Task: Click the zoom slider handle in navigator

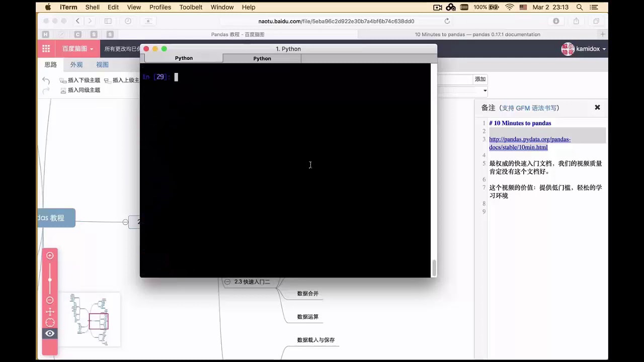Action: (50, 279)
